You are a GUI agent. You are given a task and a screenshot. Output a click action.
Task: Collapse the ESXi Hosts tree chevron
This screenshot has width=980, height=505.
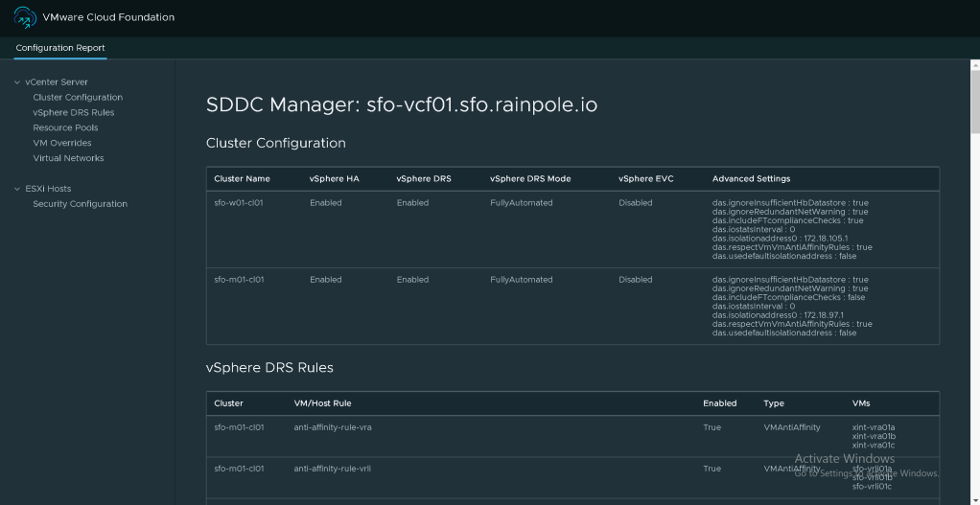point(17,189)
